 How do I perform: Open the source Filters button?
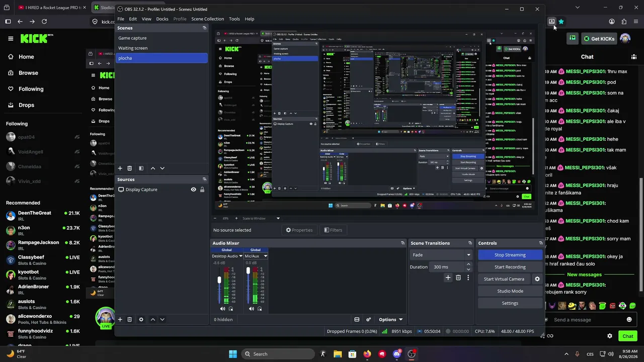tap(333, 230)
